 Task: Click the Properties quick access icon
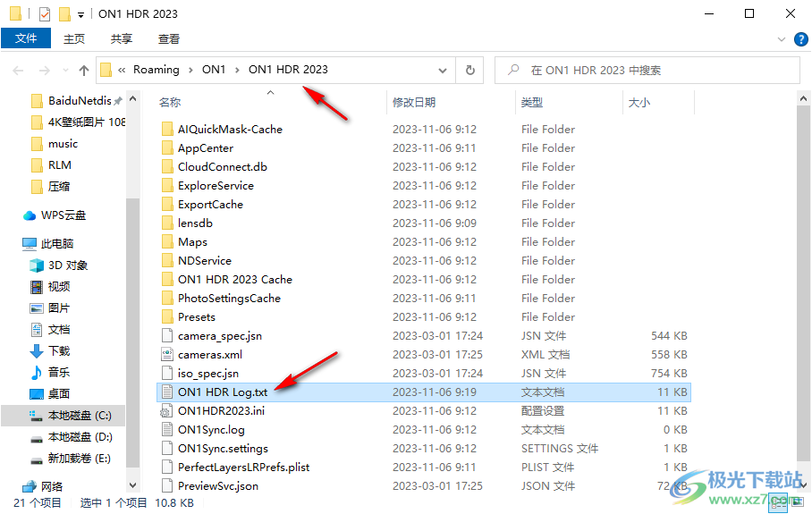(x=45, y=13)
